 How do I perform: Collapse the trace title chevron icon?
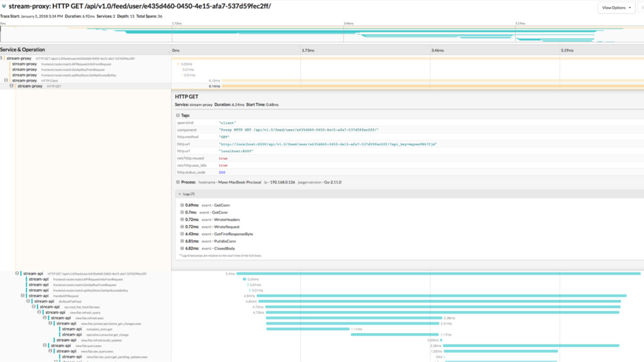click(x=4, y=6)
